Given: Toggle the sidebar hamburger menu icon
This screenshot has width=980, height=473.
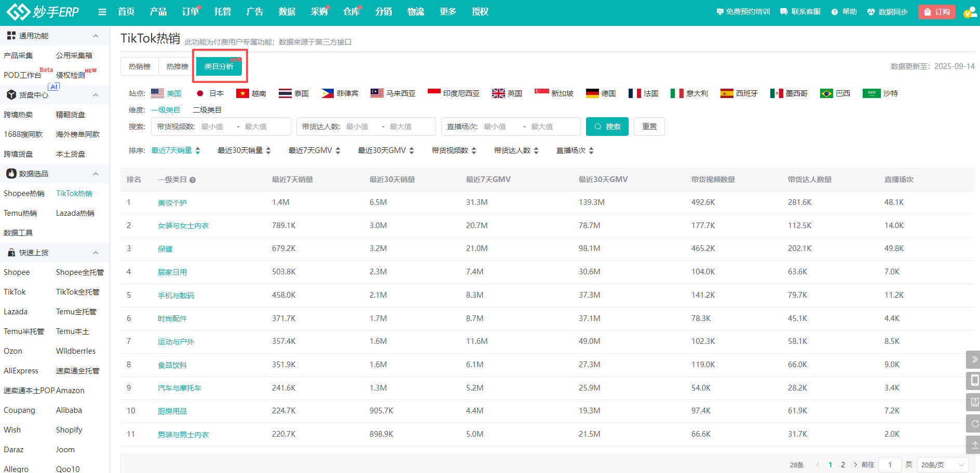Looking at the screenshot, I should pos(102,12).
